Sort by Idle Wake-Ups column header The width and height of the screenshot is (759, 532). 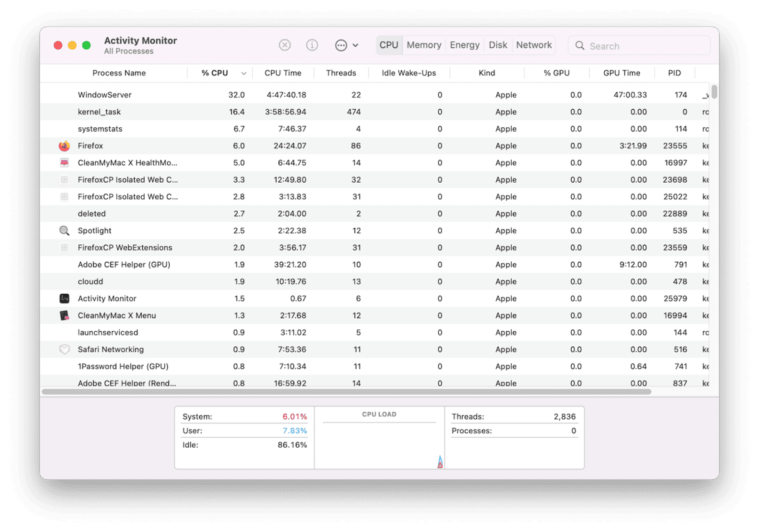(409, 73)
